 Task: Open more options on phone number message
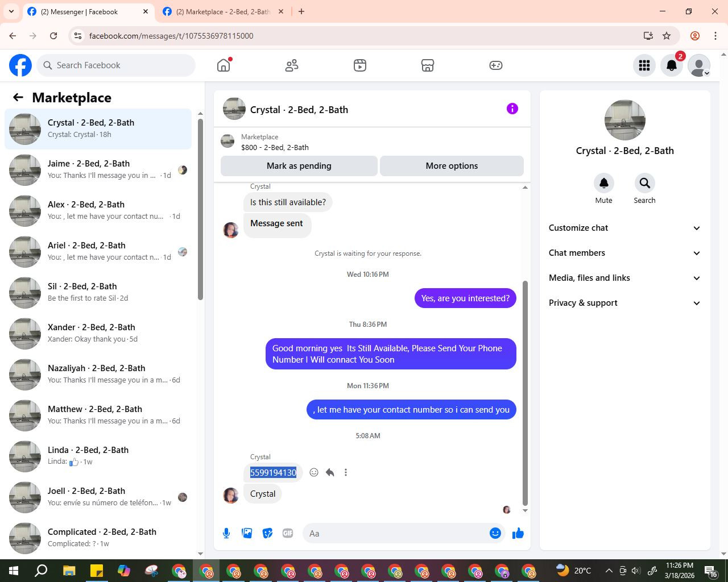pyautogui.click(x=346, y=472)
